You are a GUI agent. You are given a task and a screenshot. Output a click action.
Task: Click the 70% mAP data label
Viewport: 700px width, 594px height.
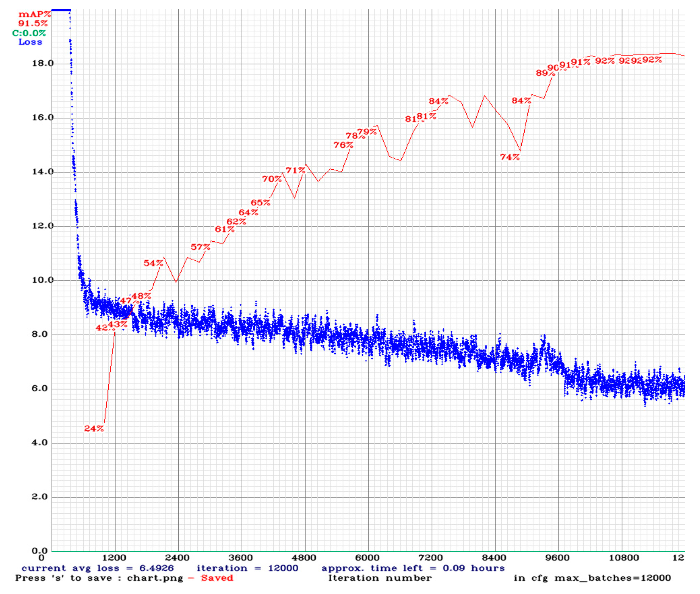pos(272,179)
